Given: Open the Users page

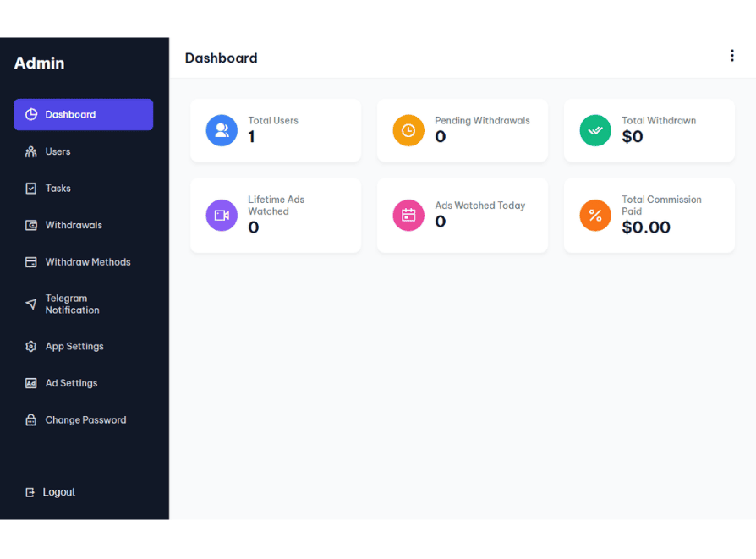Looking at the screenshot, I should click(58, 152).
